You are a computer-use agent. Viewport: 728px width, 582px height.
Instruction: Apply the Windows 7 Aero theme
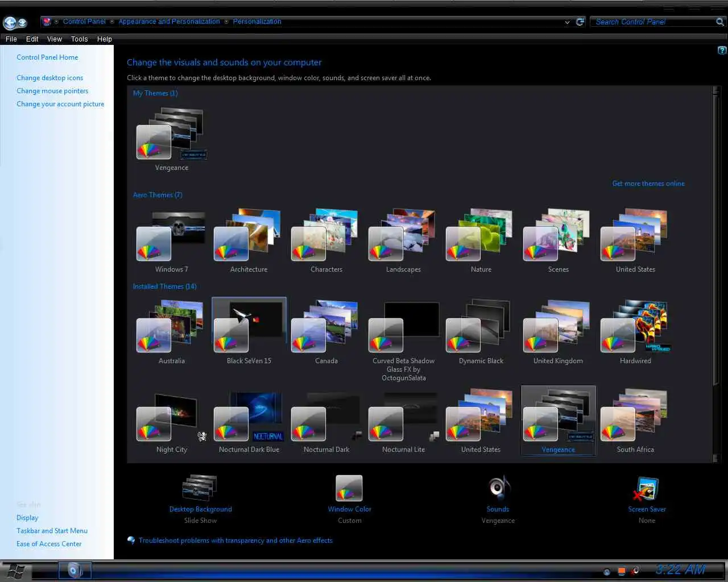coord(171,241)
